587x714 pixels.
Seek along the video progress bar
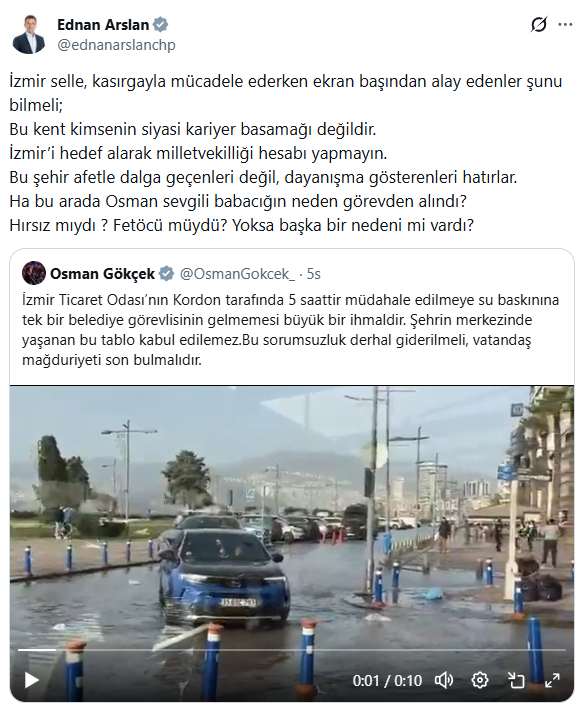[x=291, y=650]
